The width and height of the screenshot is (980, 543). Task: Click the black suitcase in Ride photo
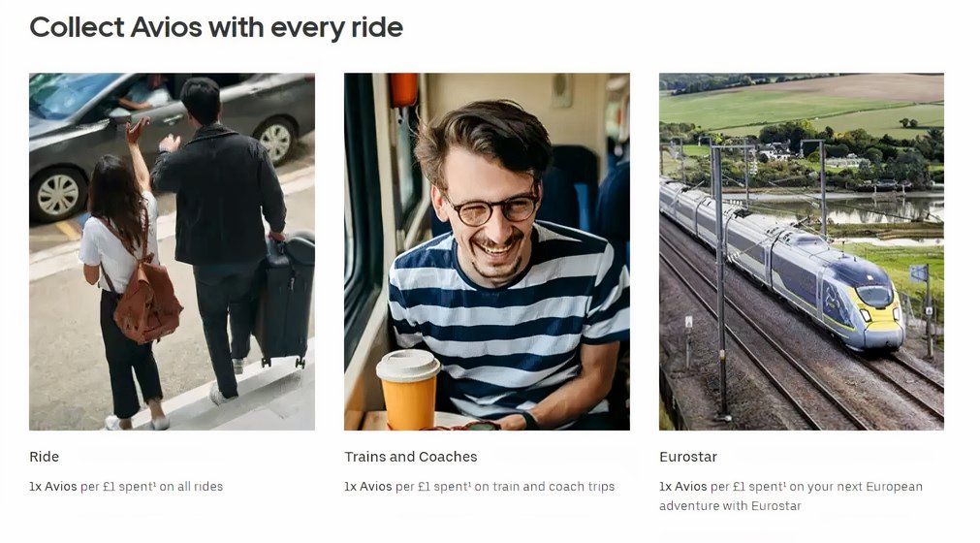coord(285,300)
